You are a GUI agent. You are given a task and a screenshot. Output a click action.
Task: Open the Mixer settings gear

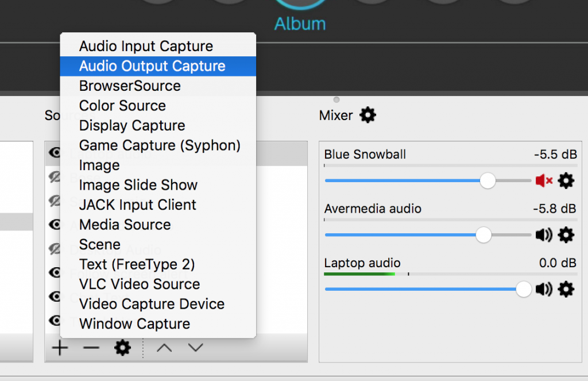coord(367,115)
